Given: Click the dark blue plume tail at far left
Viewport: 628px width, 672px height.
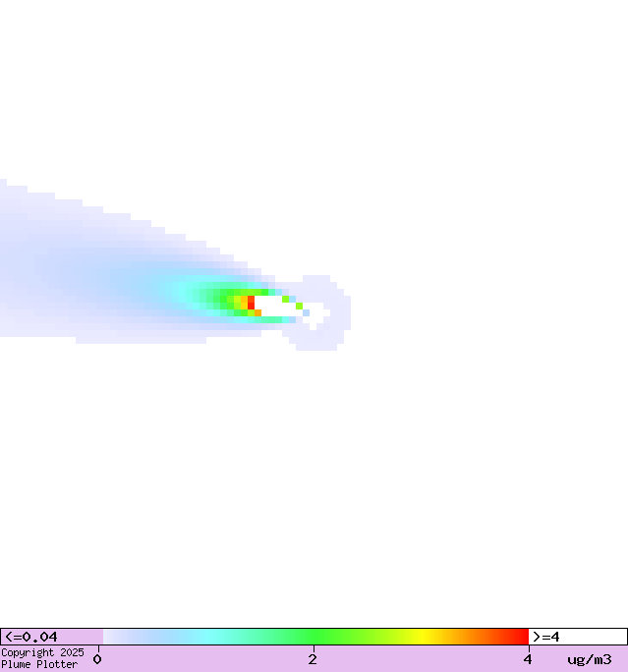Looking at the screenshot, I should [29, 265].
